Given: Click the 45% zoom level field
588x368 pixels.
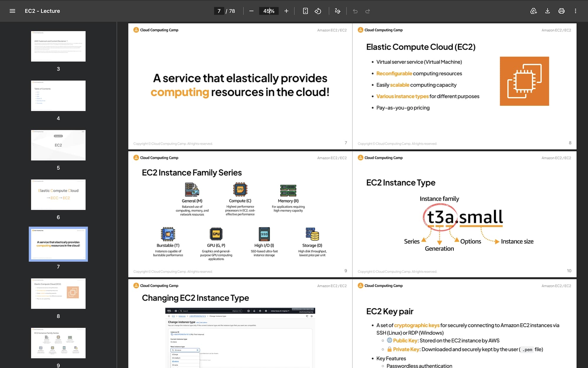Looking at the screenshot, I should (268, 11).
